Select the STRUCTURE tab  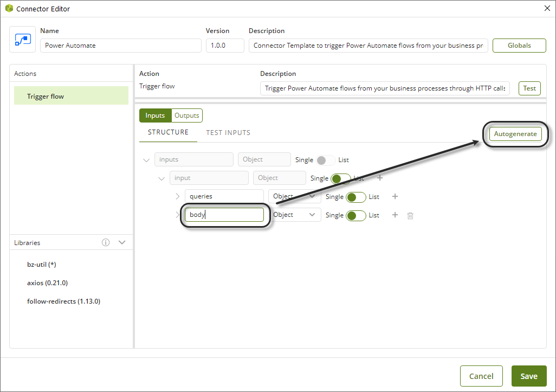pyautogui.click(x=168, y=132)
